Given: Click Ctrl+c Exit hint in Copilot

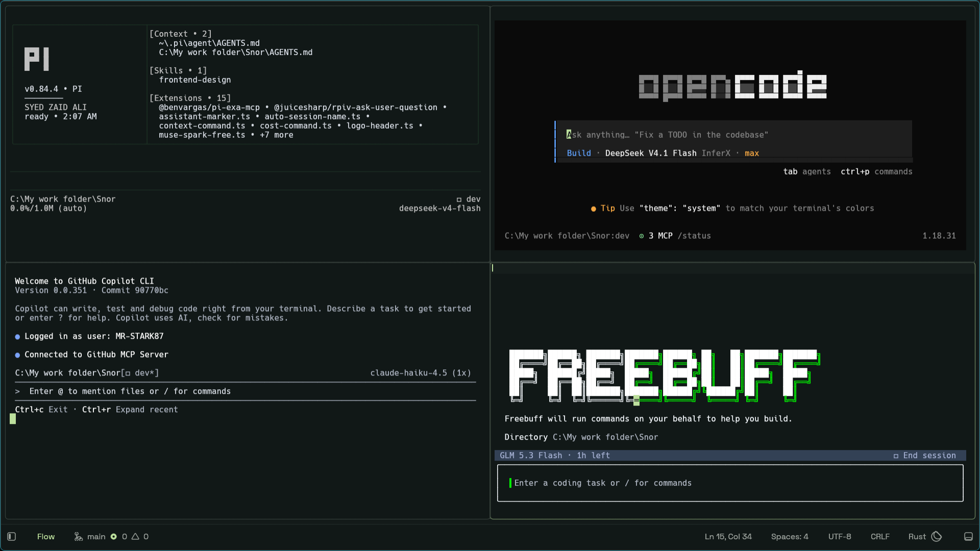Looking at the screenshot, I should pos(41,410).
